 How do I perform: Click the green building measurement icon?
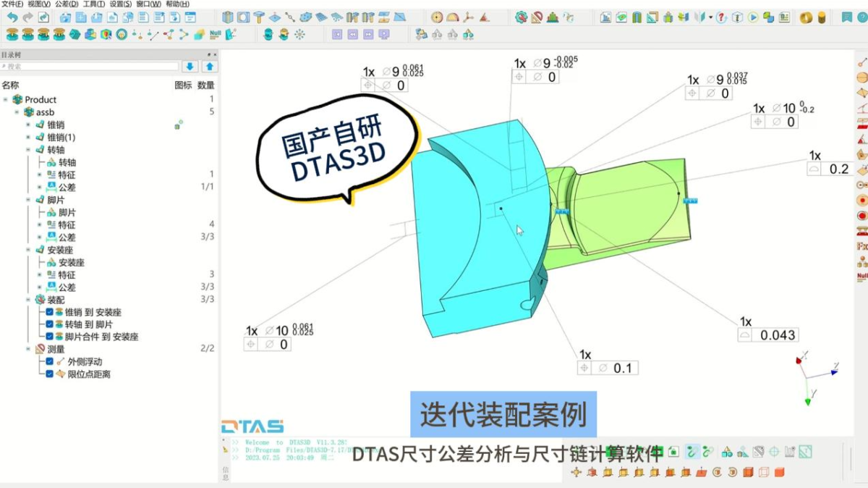point(553,17)
